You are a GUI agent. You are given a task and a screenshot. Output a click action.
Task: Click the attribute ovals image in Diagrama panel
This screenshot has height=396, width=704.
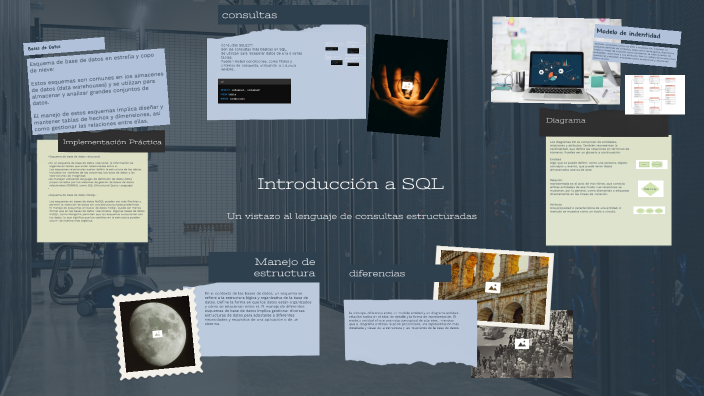tap(649, 210)
